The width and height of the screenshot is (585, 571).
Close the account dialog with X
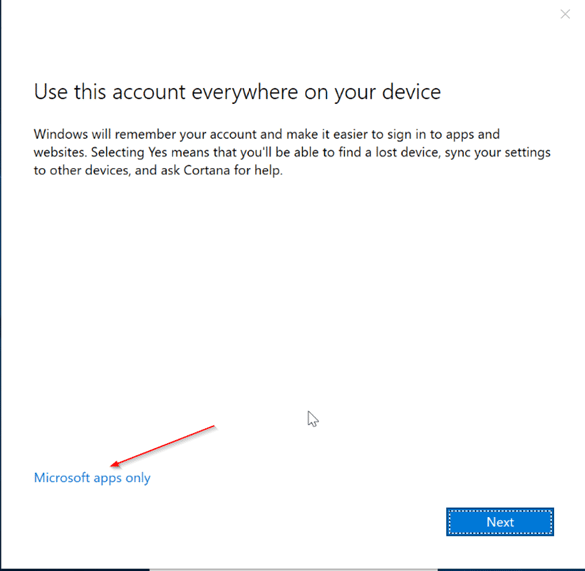click(565, 14)
